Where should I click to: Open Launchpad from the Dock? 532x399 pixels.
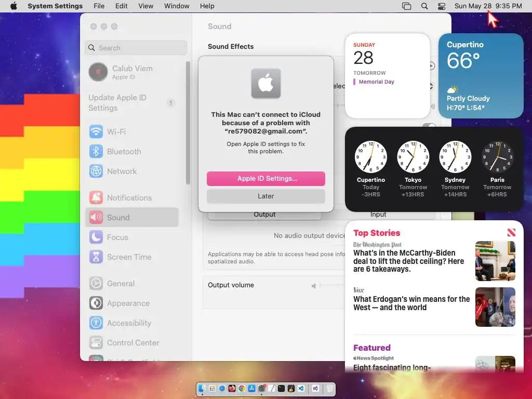click(x=212, y=388)
